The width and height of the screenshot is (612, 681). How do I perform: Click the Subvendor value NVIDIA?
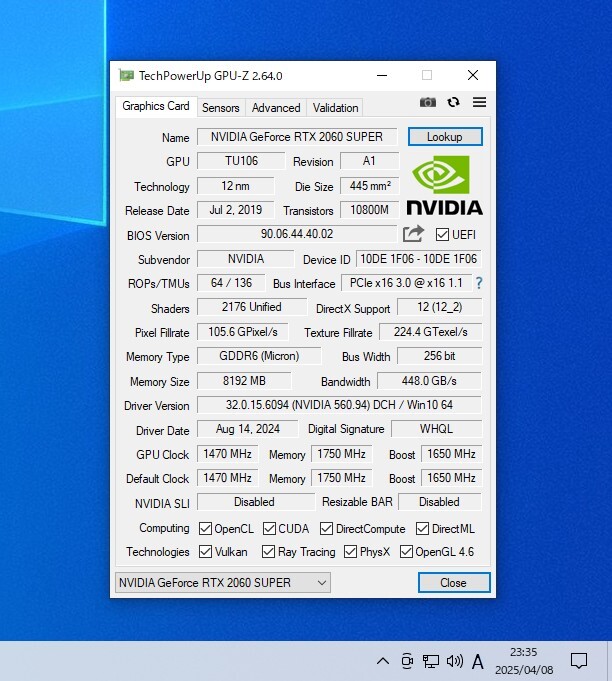[246, 259]
